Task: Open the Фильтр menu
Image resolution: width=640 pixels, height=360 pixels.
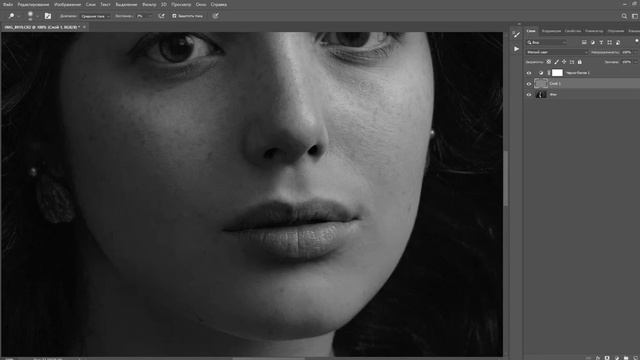Action: pyautogui.click(x=149, y=4)
